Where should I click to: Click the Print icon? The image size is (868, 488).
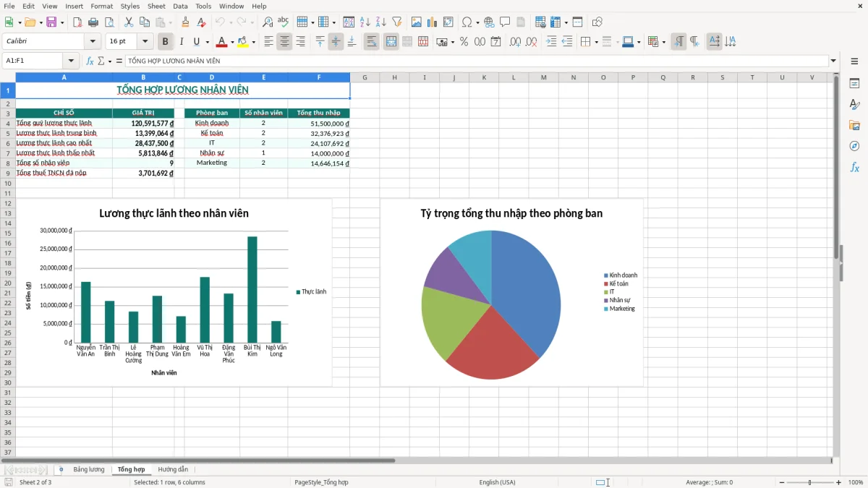(93, 22)
